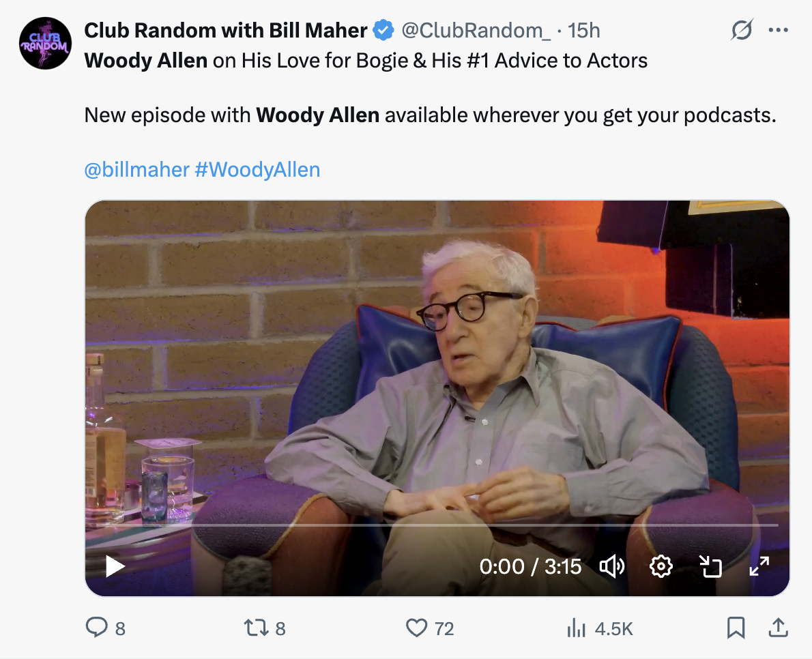Expand video to fullscreen
The width and height of the screenshot is (812, 659).
click(759, 566)
